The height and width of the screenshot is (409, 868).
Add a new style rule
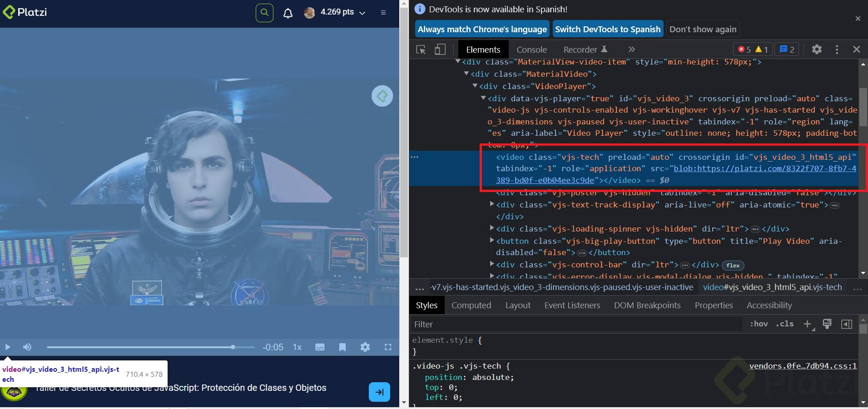tap(808, 324)
